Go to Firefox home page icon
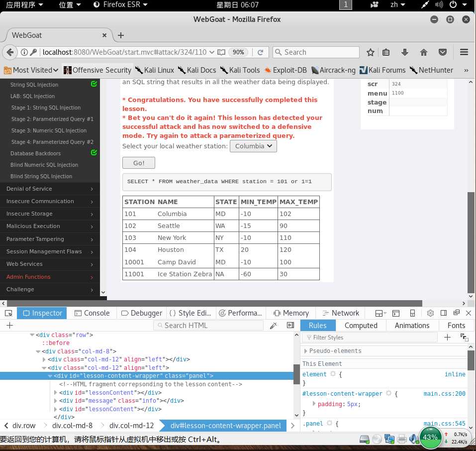 pos(423,52)
